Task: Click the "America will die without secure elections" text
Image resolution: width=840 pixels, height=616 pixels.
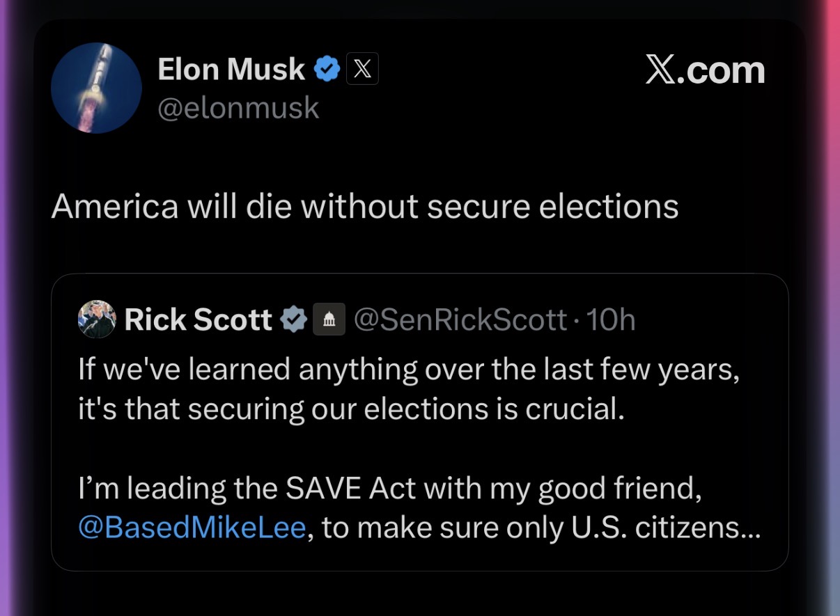Action: click(364, 206)
